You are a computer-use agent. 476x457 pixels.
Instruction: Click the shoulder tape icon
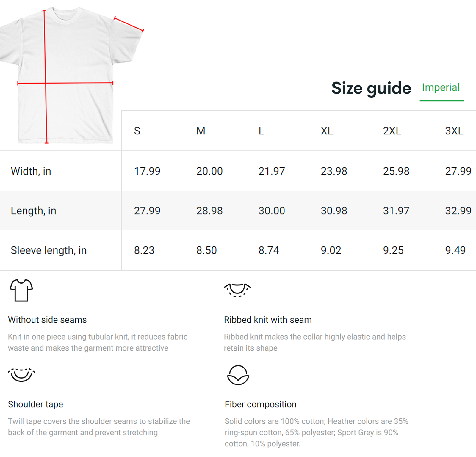(x=21, y=375)
